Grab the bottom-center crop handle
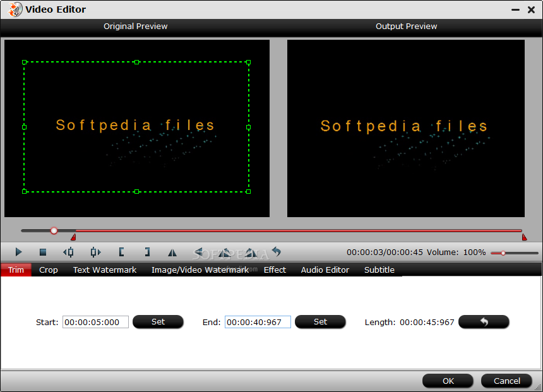 (137, 191)
